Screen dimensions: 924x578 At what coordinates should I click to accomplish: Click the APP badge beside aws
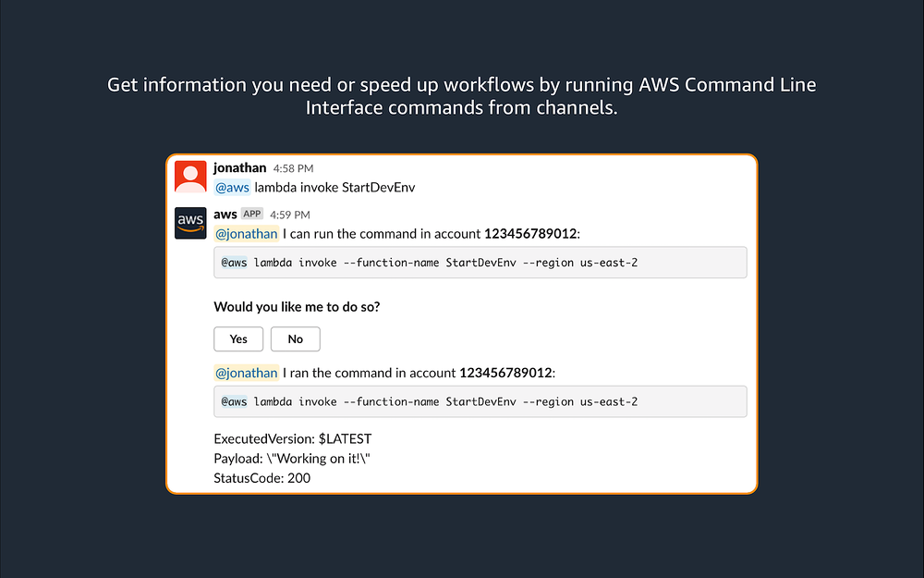pyautogui.click(x=252, y=215)
